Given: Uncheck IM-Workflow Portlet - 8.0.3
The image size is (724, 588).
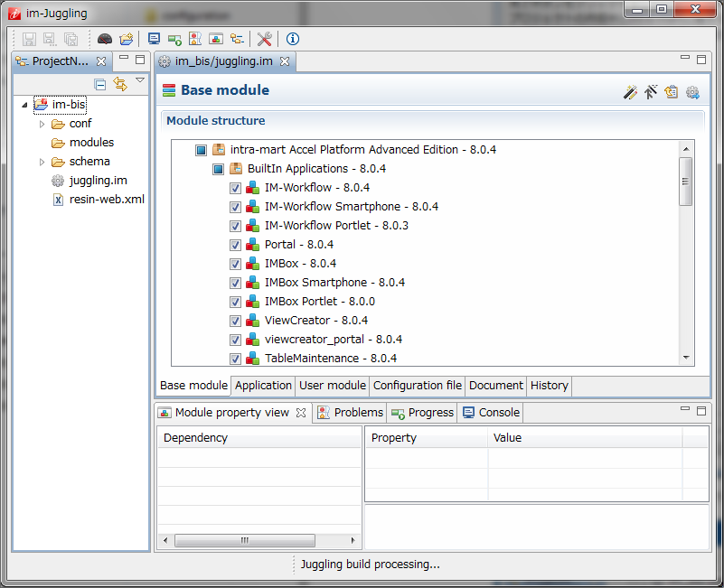Looking at the screenshot, I should click(235, 226).
